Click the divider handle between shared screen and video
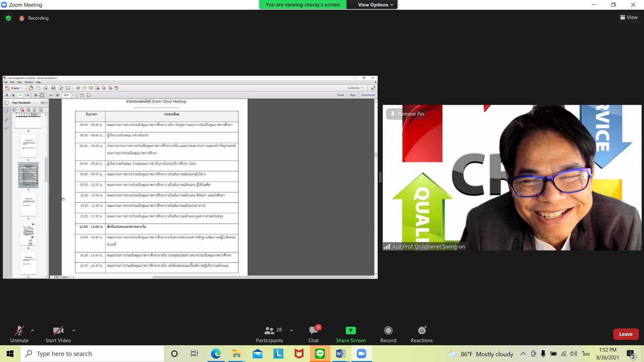The width and height of the screenshot is (644, 362). coord(380,177)
